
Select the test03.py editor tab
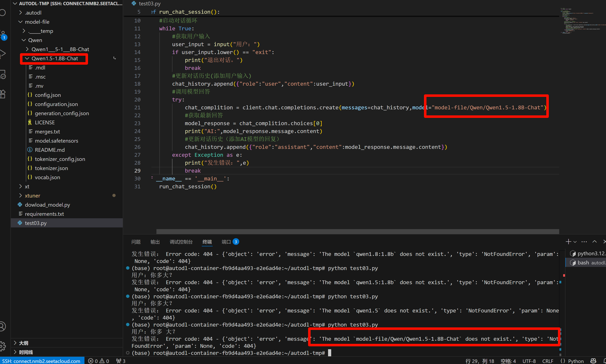click(x=150, y=4)
